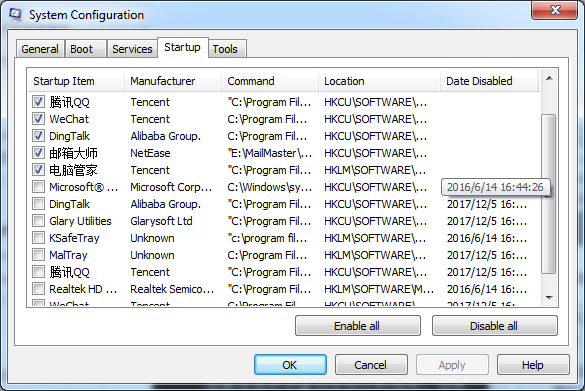Select the Realtek Semico... manufacturer cell
Viewport: 585px width, 391px height.
pyautogui.click(x=172, y=289)
